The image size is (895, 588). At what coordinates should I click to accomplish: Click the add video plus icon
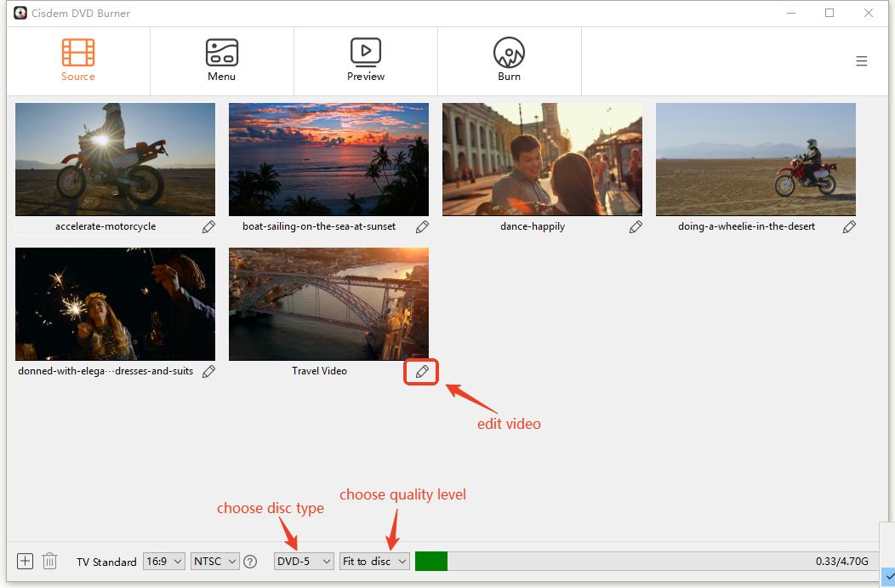25,561
